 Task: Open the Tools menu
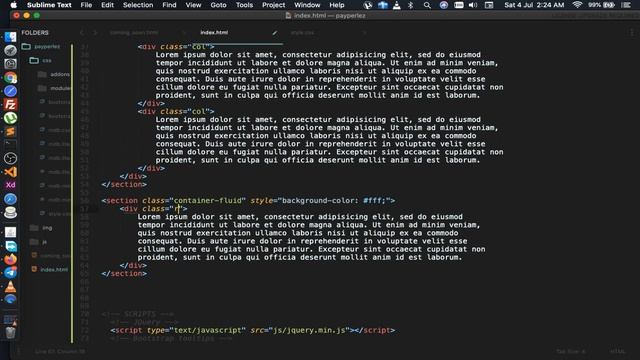(x=244, y=5)
